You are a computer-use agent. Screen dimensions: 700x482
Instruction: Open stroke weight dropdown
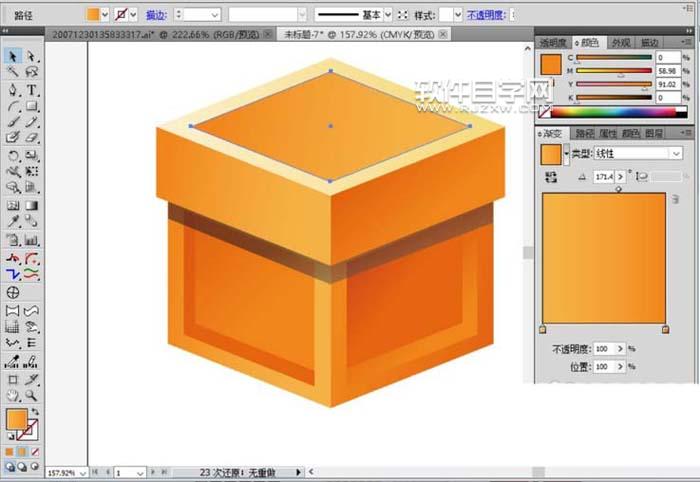tap(215, 15)
